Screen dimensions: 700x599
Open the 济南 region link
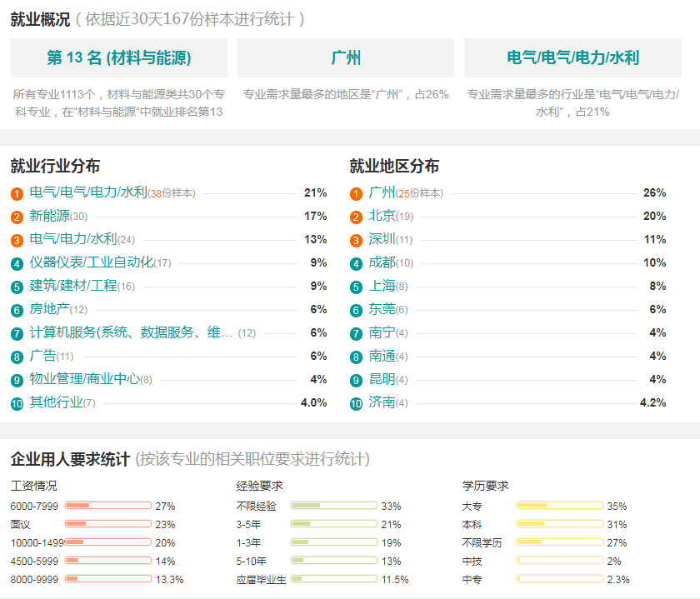(382, 402)
